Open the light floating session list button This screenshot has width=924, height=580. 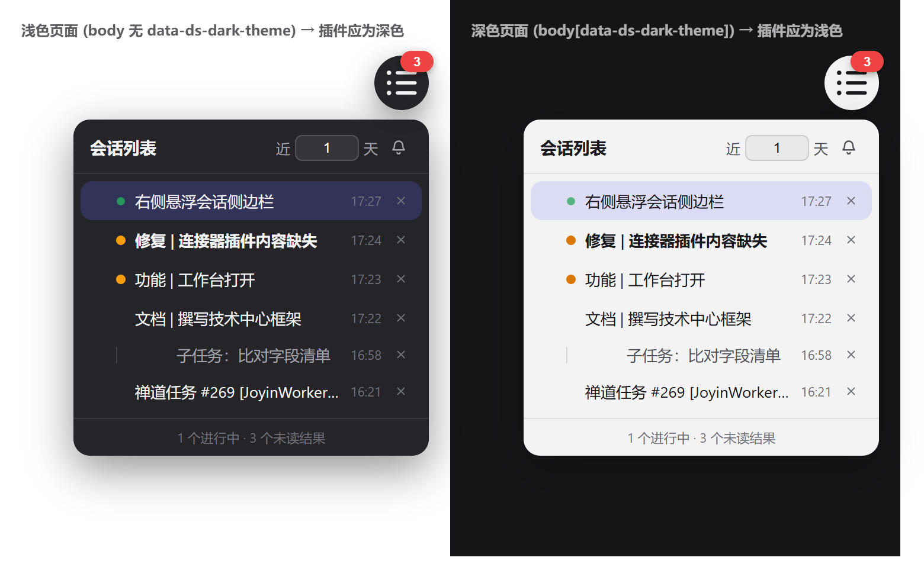[x=852, y=83]
